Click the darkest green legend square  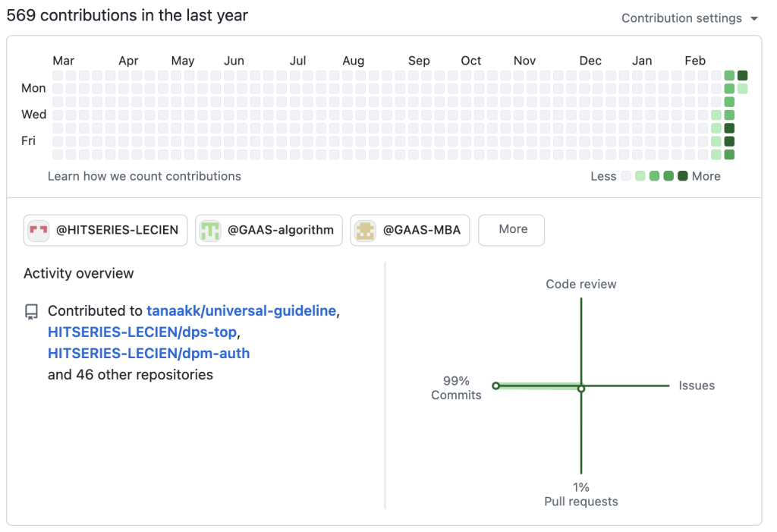click(683, 176)
